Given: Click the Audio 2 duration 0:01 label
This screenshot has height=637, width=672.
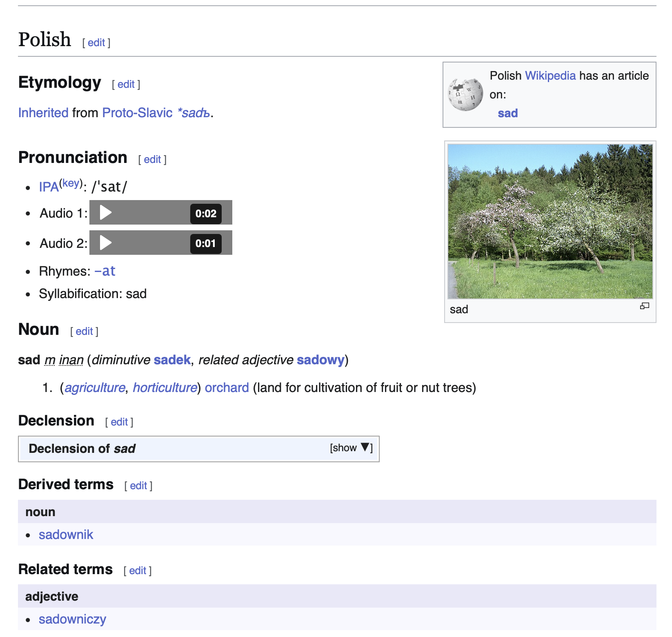Looking at the screenshot, I should 206,243.
